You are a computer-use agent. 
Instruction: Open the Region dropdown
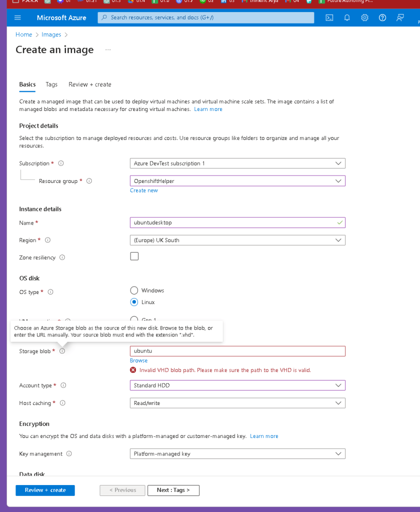(x=237, y=240)
